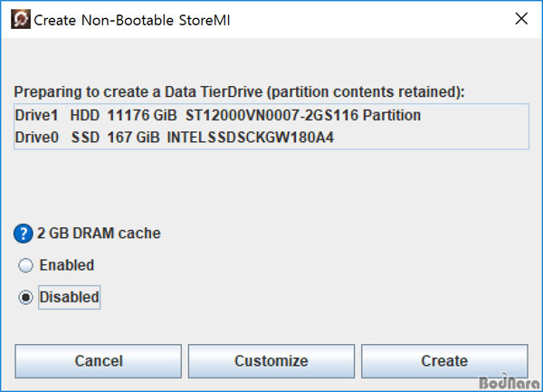Open the Customize options
The image size is (543, 392).
point(271,361)
